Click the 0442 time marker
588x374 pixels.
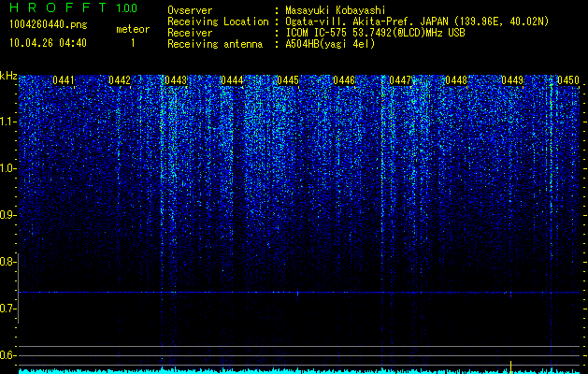(120, 80)
